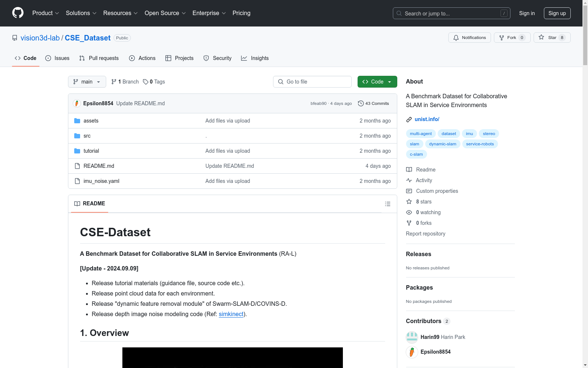Select the stereo topic tag
Screen dimensions: 588x368
tap(489, 134)
